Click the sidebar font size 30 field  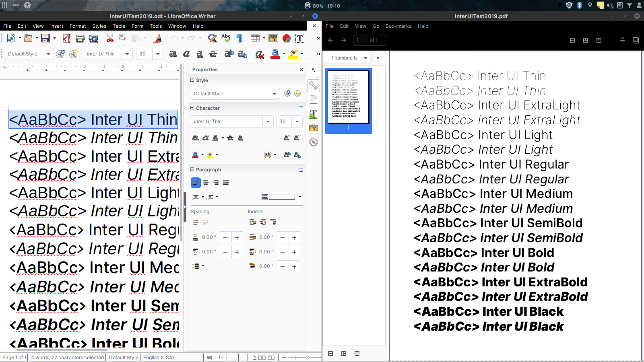click(283, 121)
